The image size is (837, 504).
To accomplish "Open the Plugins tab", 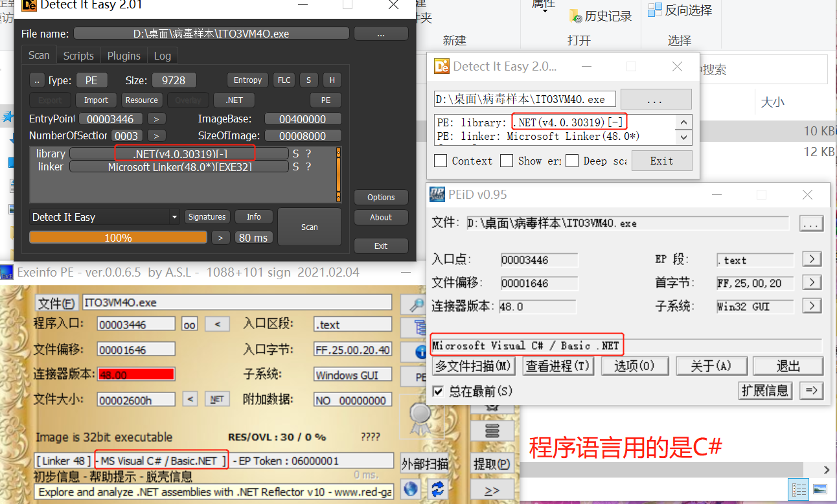I will [x=124, y=56].
